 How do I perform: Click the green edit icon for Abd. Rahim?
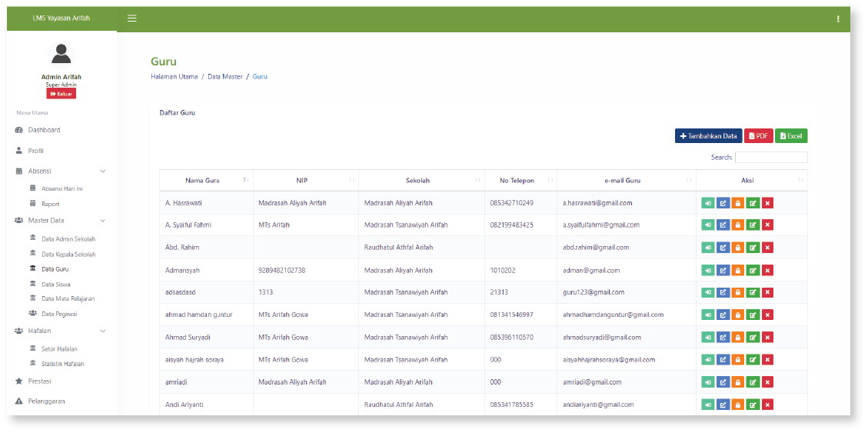753,248
